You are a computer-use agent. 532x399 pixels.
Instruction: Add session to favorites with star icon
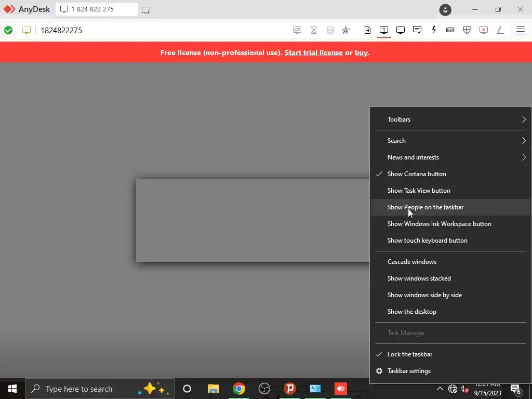click(345, 30)
